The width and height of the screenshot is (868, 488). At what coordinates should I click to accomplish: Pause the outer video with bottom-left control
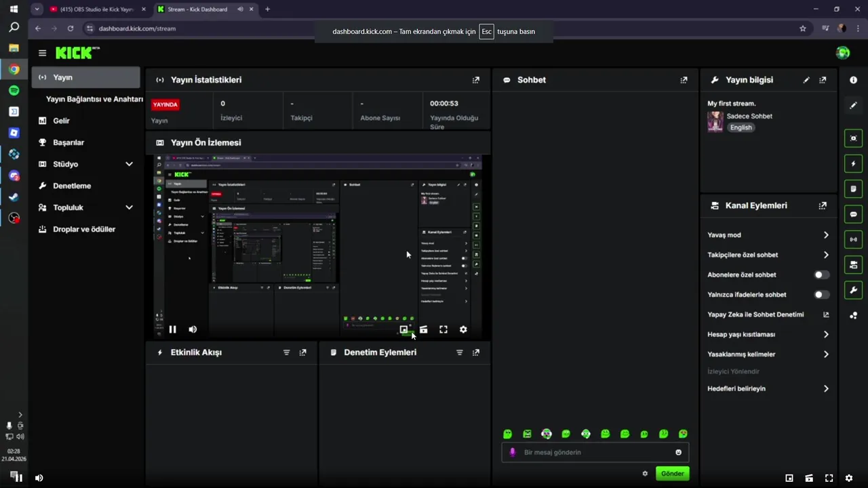[18, 478]
